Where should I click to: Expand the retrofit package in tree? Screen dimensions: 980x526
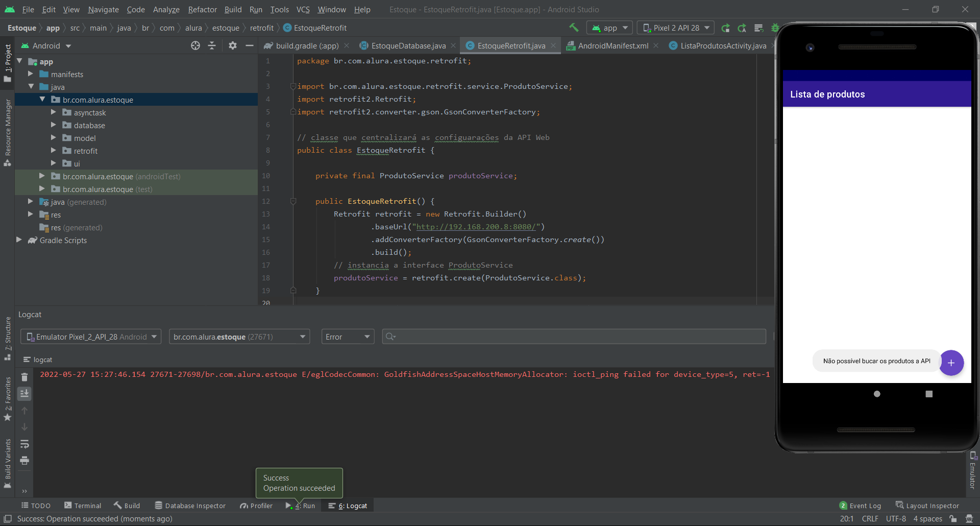click(54, 151)
